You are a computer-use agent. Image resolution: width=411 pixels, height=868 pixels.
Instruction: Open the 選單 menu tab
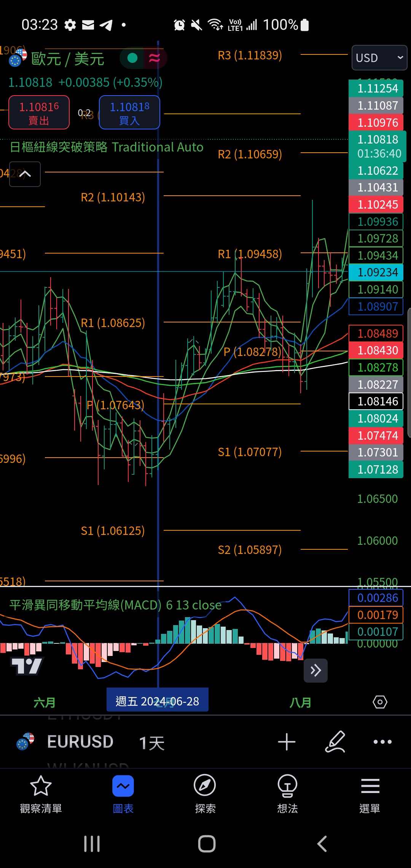tap(370, 794)
